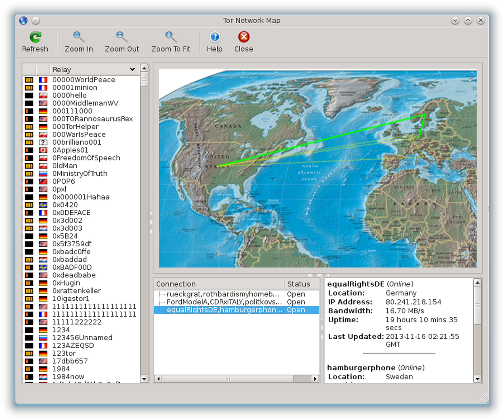
Task: Click the black status icon beside 0xbadc0ffe
Action: click(x=29, y=252)
